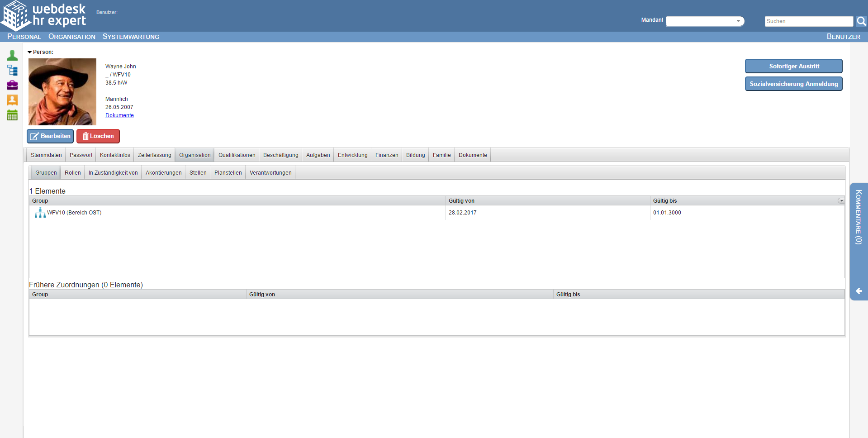868x438 pixels.
Task: Open the Systemwartung menu
Action: click(131, 37)
